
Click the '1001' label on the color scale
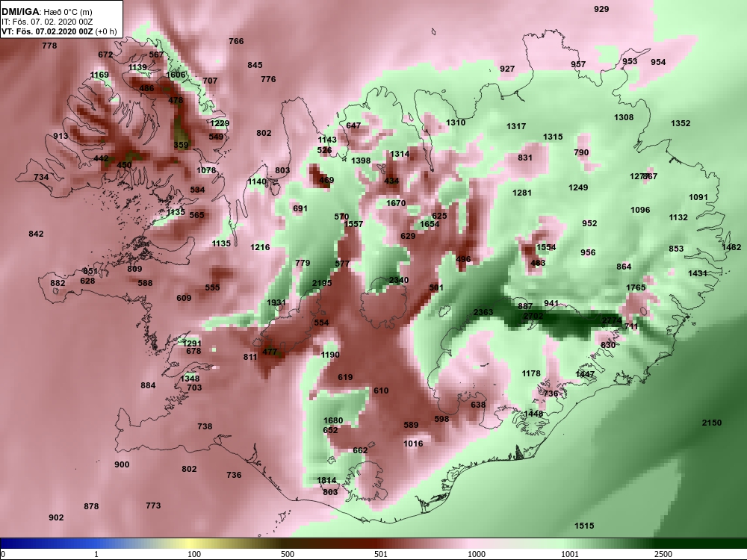570,554
